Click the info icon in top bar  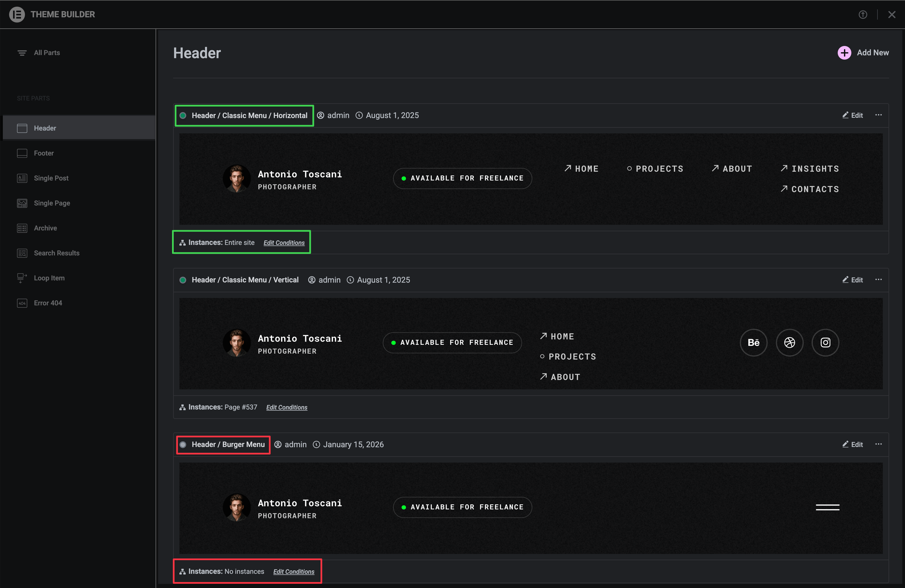[x=863, y=14]
